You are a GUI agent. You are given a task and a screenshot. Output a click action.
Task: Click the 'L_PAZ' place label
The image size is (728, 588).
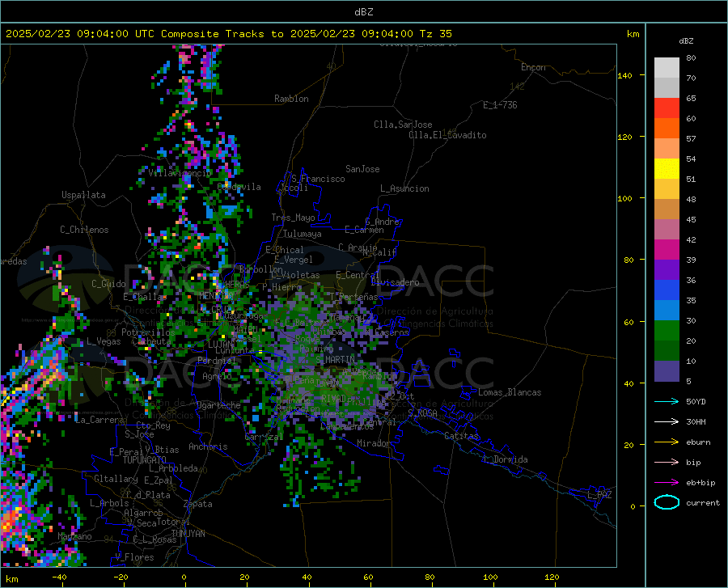pos(599,495)
